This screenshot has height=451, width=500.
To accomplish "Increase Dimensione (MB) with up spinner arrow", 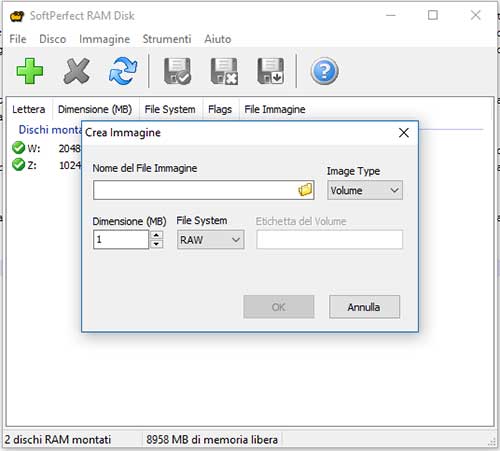I will pyautogui.click(x=156, y=235).
